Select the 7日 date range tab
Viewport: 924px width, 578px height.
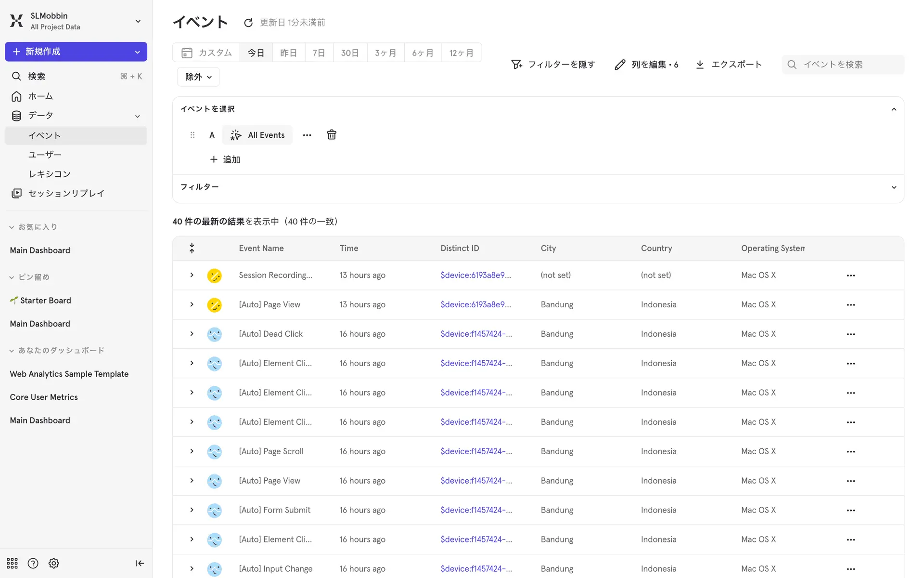pyautogui.click(x=319, y=53)
